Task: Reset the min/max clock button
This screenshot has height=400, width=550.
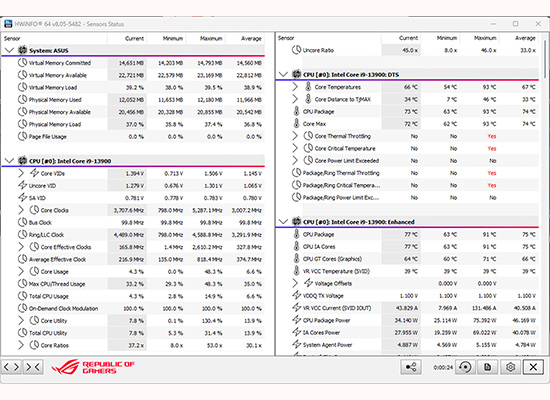Action: point(465,367)
